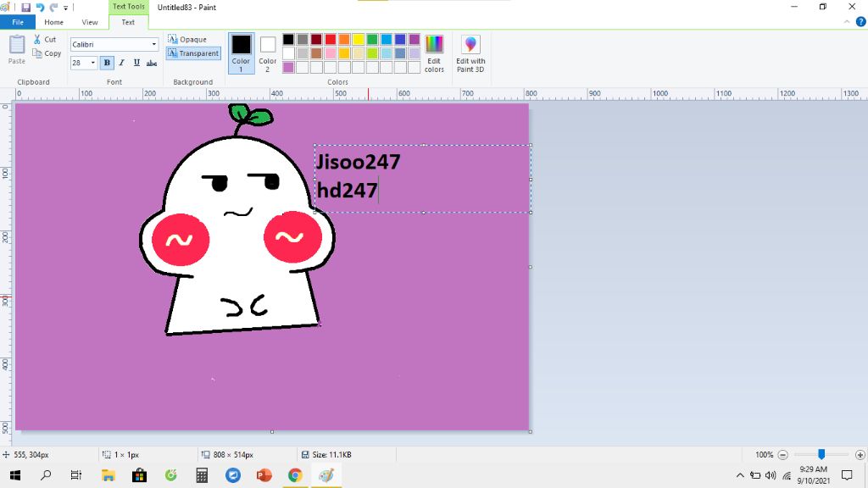The image size is (868, 488).
Task: Pick the pink rose color swatch
Action: click(x=331, y=53)
